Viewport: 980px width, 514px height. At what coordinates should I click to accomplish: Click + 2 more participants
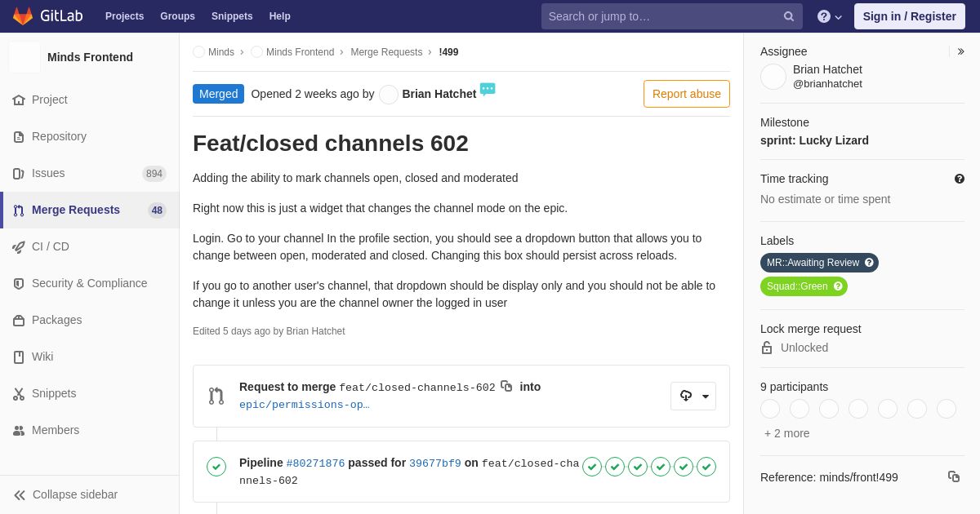coord(787,433)
